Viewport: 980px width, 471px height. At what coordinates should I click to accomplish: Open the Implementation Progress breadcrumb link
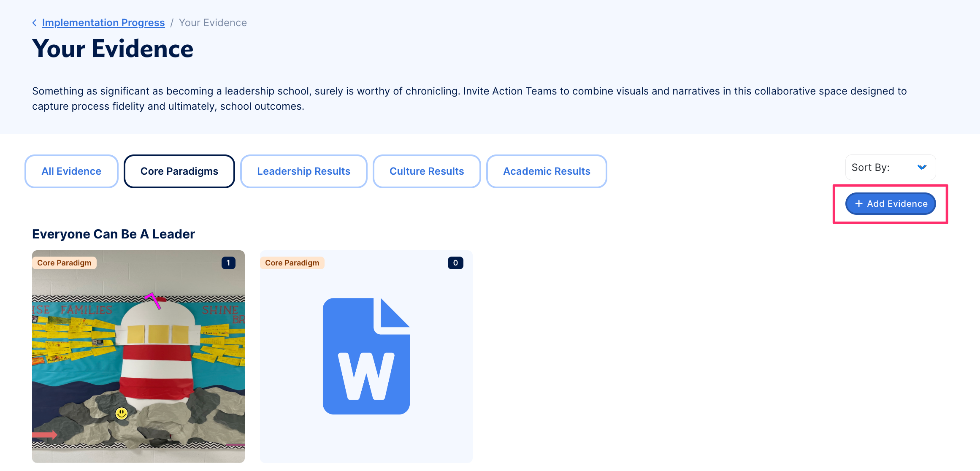(x=103, y=23)
